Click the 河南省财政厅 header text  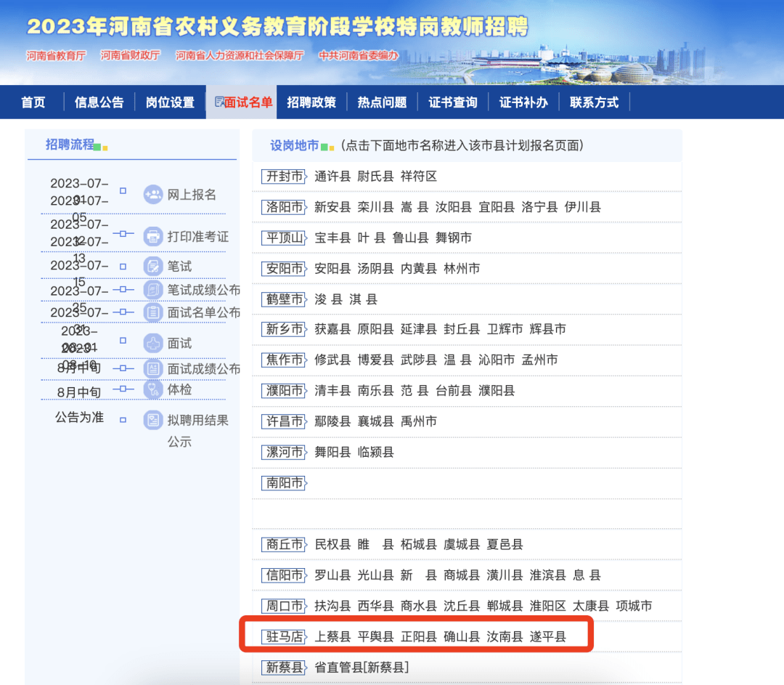click(131, 55)
